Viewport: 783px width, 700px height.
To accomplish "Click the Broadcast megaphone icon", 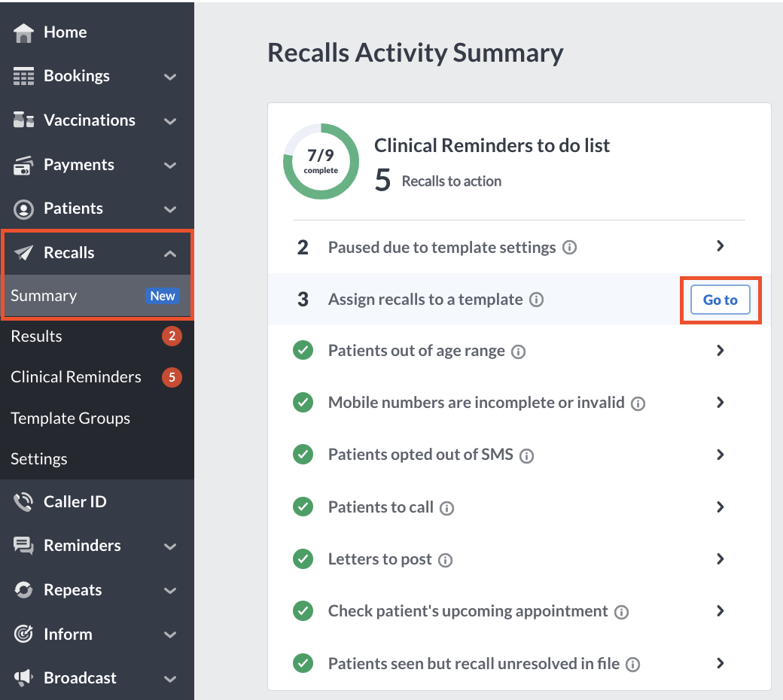I will (23, 677).
